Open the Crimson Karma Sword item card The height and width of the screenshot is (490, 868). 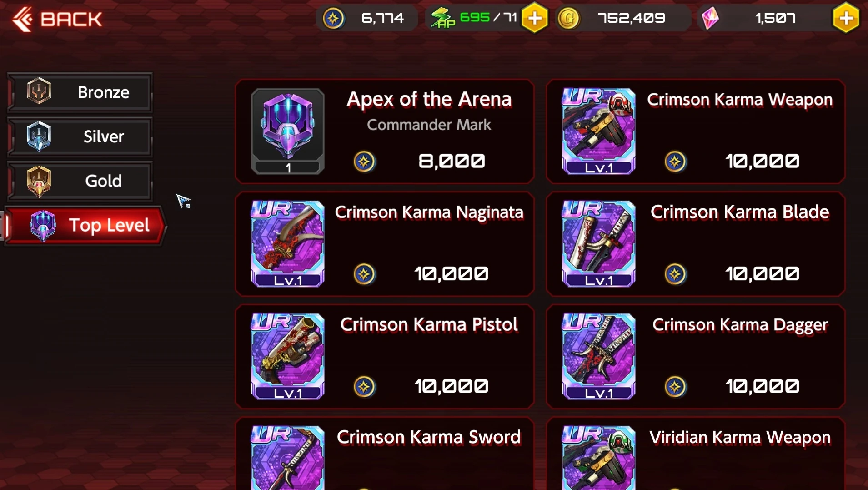tap(385, 454)
